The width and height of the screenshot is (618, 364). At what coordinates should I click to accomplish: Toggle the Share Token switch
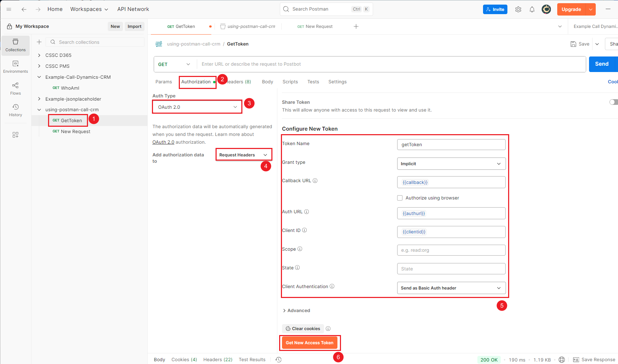614,102
